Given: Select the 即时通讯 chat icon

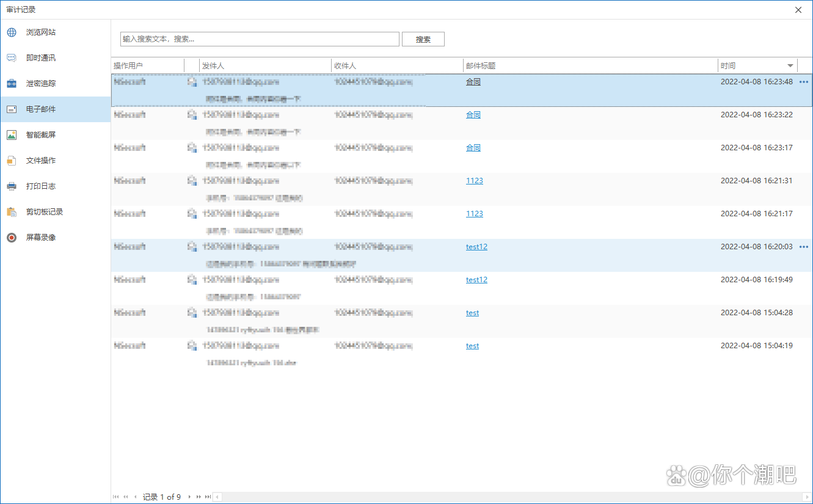Looking at the screenshot, I should click(x=12, y=58).
